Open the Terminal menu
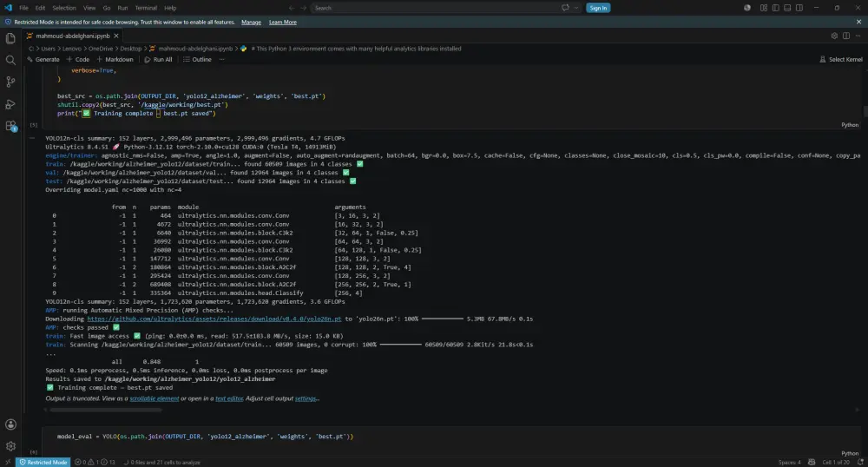 (146, 8)
